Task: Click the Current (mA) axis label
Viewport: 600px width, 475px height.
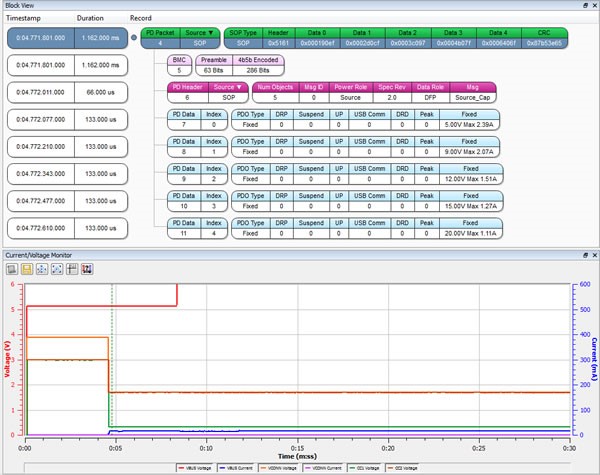Action: [x=594, y=359]
